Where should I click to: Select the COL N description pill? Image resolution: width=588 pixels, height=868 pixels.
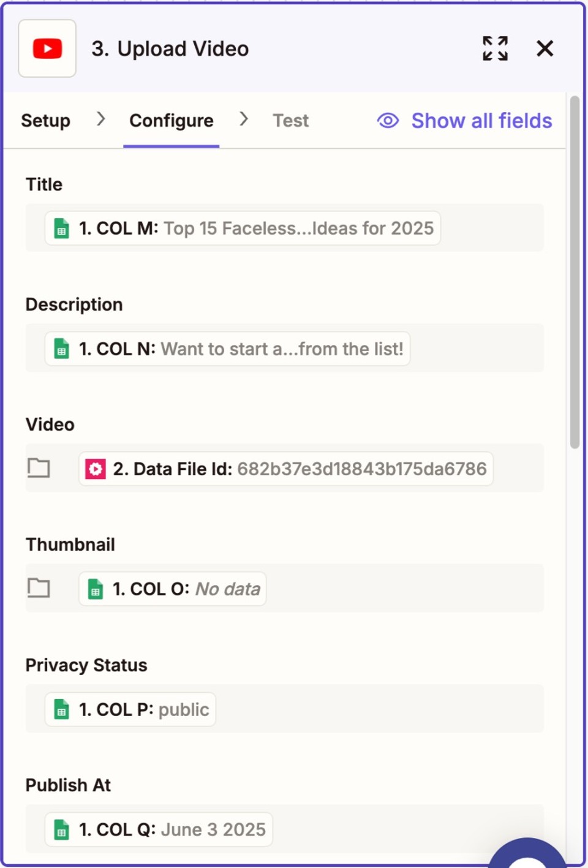coord(227,349)
